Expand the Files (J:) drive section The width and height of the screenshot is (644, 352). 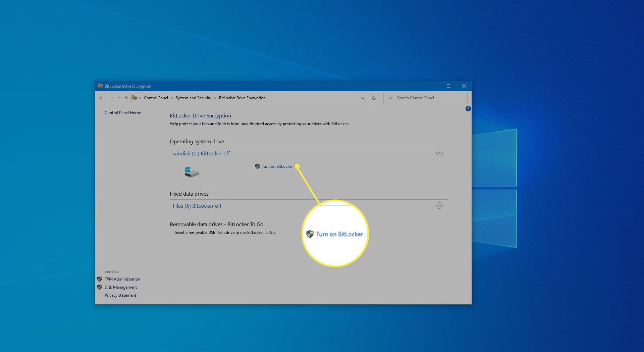[x=439, y=206]
